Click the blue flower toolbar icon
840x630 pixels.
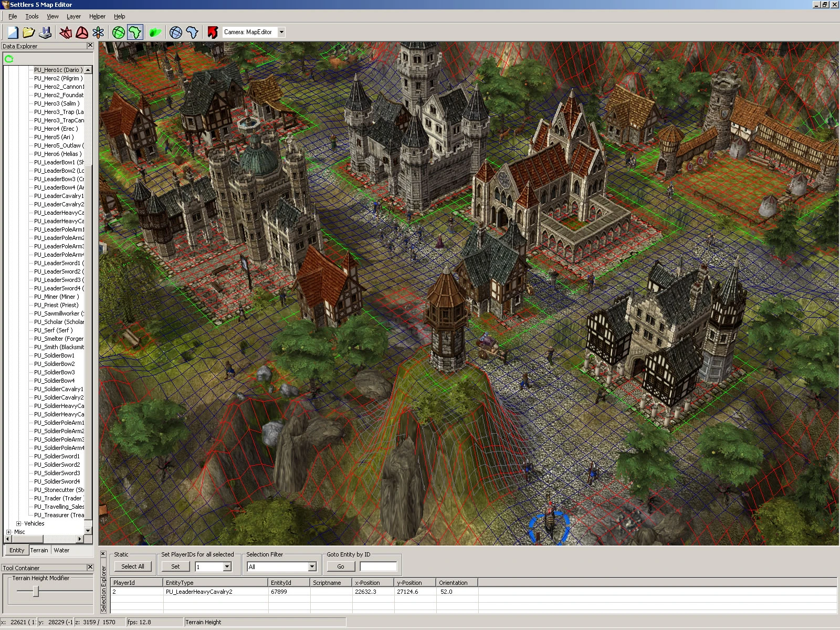[x=98, y=33]
